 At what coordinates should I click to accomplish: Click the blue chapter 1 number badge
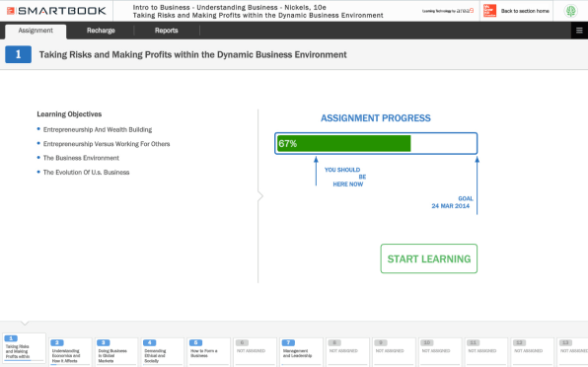coord(18,54)
